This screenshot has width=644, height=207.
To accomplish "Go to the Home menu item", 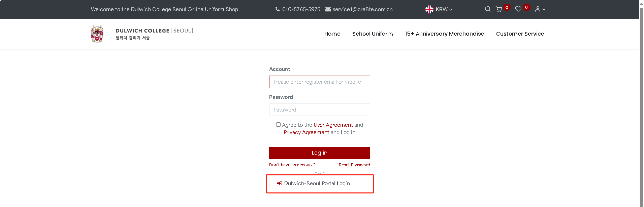I will pyautogui.click(x=332, y=34).
